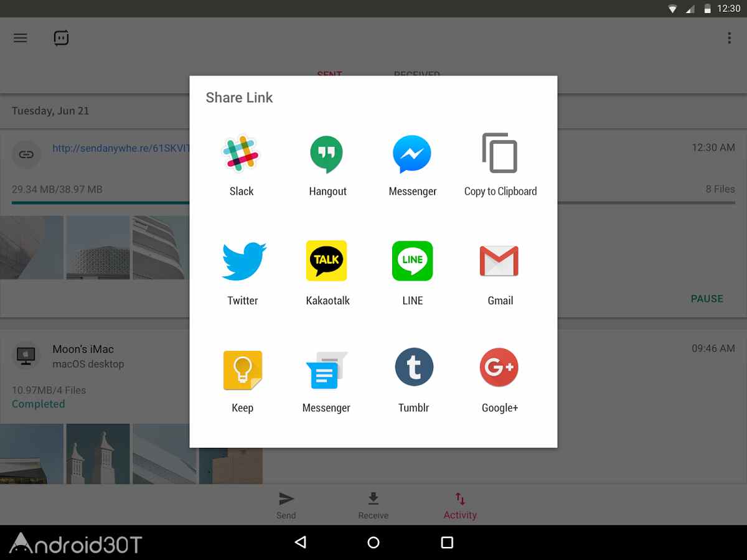747x560 pixels.
Task: Open the Activity tab in bottom bar
Action: pyautogui.click(x=460, y=505)
